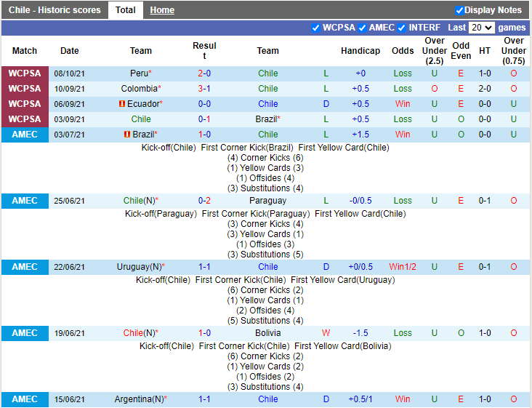
Task: Click the 0-2 result against Paraguay
Action: [x=204, y=201]
